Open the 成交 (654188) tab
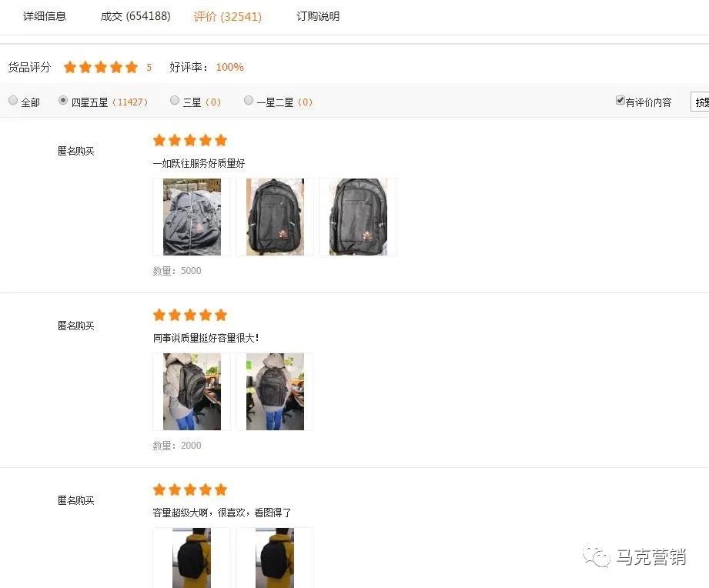Viewport: 709px width, 588px height. click(135, 15)
